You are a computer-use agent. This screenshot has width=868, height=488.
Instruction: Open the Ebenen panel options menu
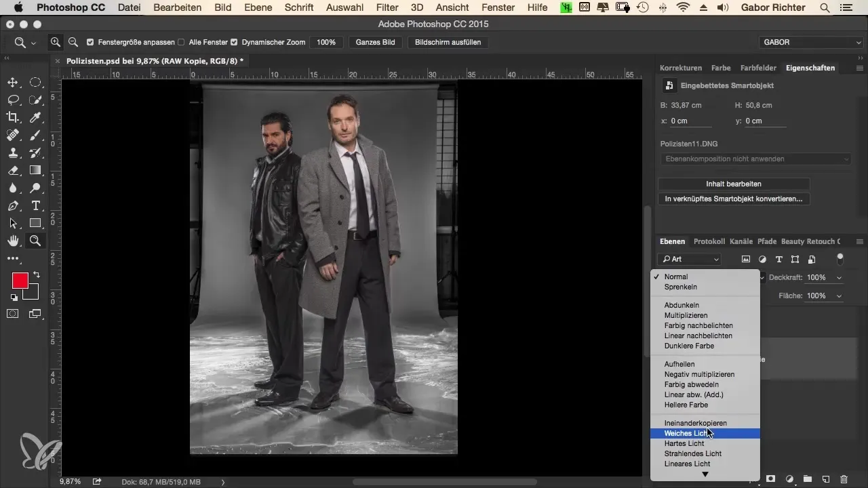(x=859, y=241)
